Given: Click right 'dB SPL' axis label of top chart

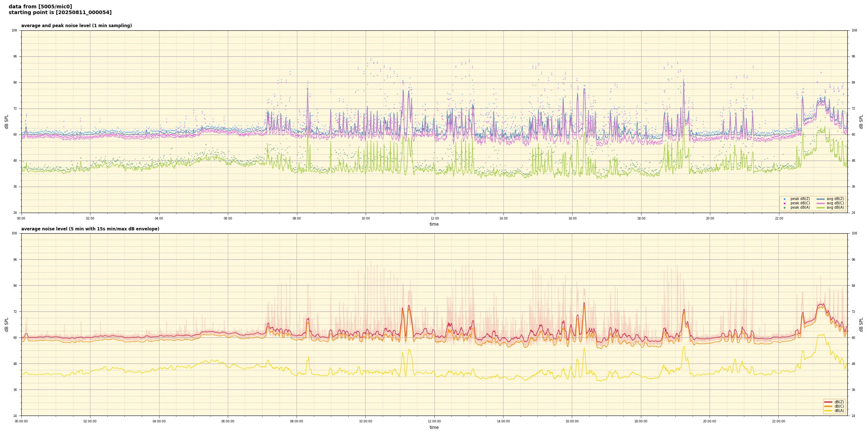Looking at the screenshot, I should [x=861, y=122].
